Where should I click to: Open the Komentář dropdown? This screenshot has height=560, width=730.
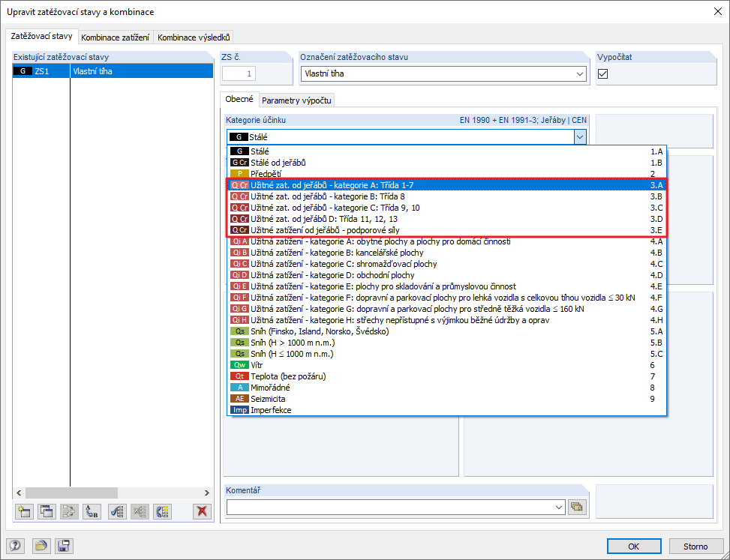click(560, 507)
